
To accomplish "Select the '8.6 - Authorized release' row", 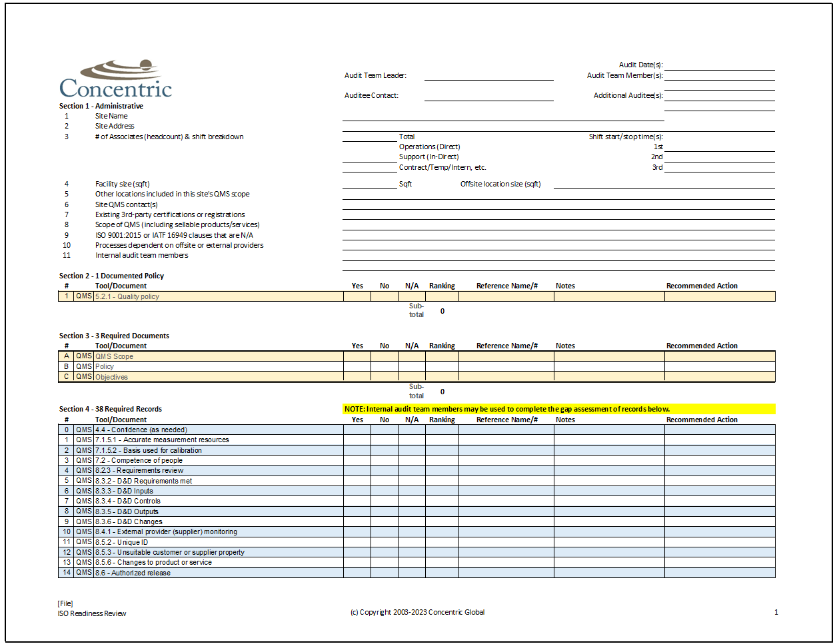I will [417, 573].
